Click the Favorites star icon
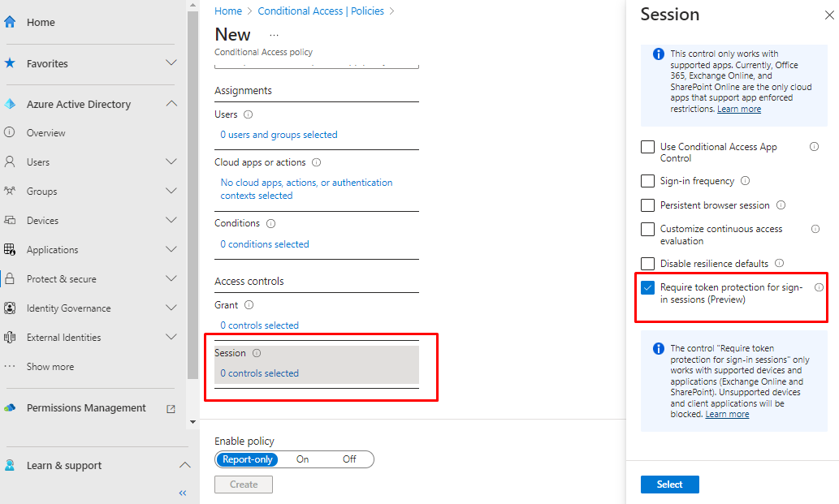Screen dimensions: 839x504 [10, 63]
